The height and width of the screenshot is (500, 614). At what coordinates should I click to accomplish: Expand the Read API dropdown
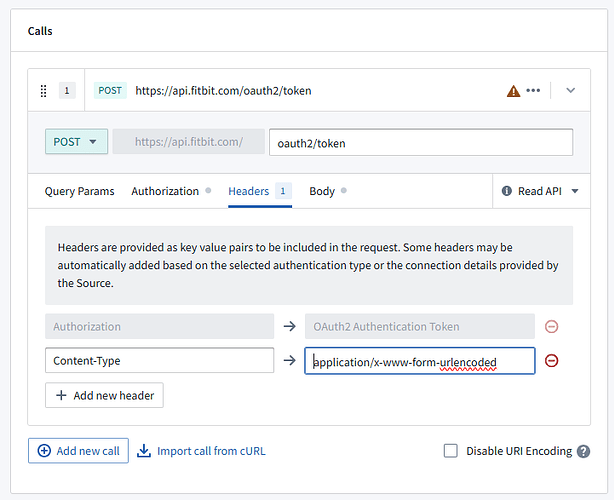pos(575,191)
